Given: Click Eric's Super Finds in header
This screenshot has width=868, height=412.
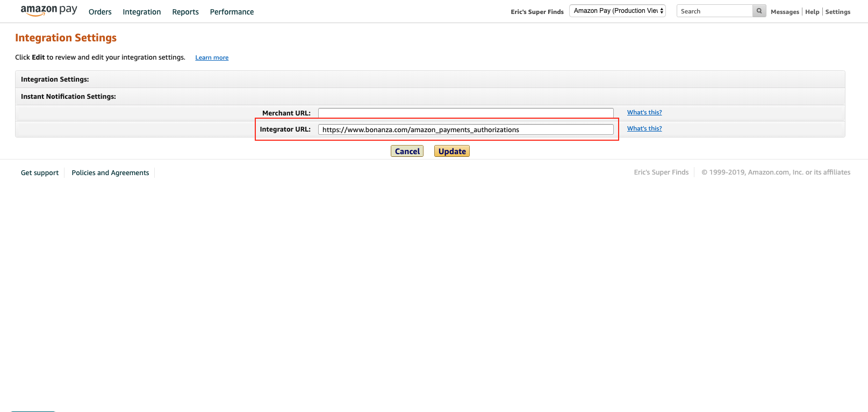Looking at the screenshot, I should (x=537, y=12).
